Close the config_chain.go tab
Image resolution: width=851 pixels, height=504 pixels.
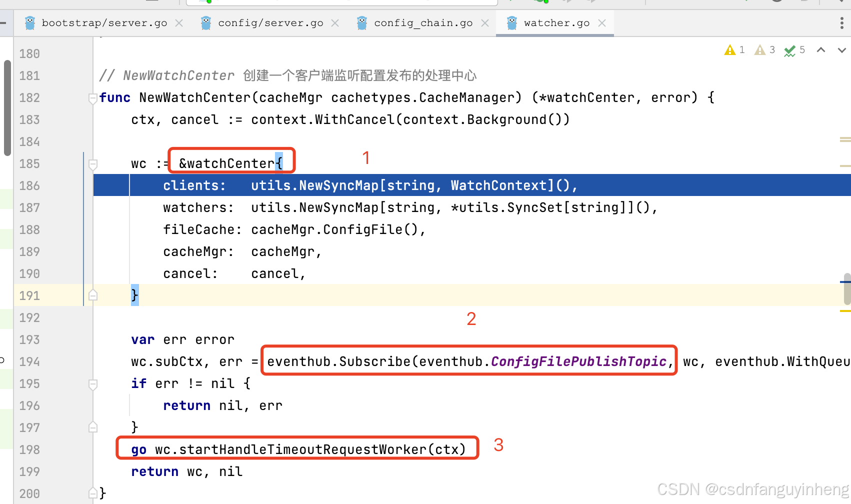tap(485, 23)
